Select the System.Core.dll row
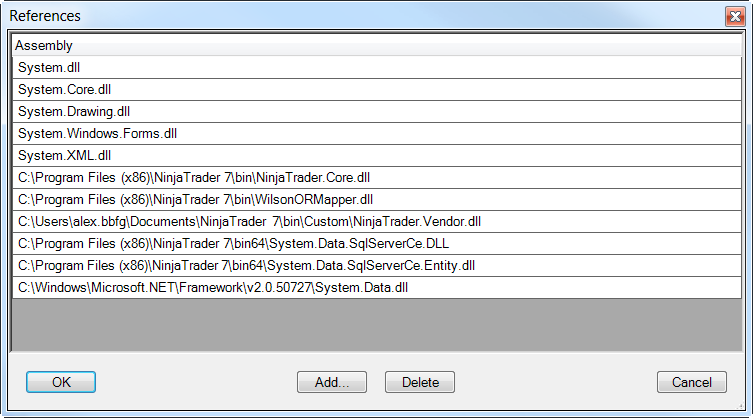 (377, 90)
